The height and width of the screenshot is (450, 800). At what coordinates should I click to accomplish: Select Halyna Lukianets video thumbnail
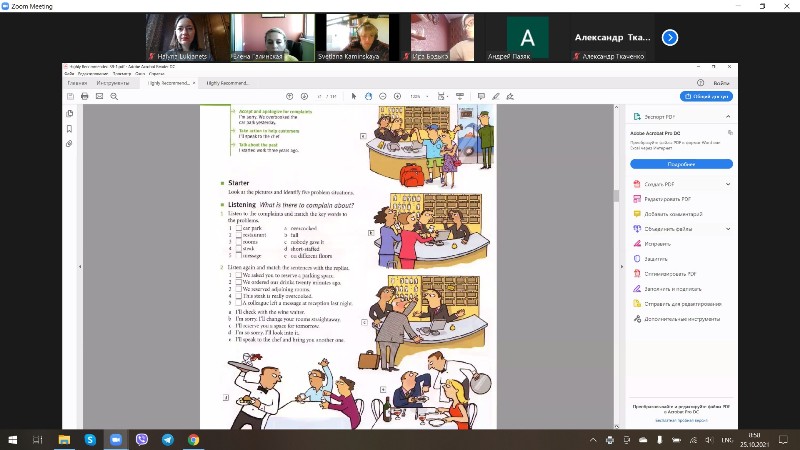(x=187, y=38)
